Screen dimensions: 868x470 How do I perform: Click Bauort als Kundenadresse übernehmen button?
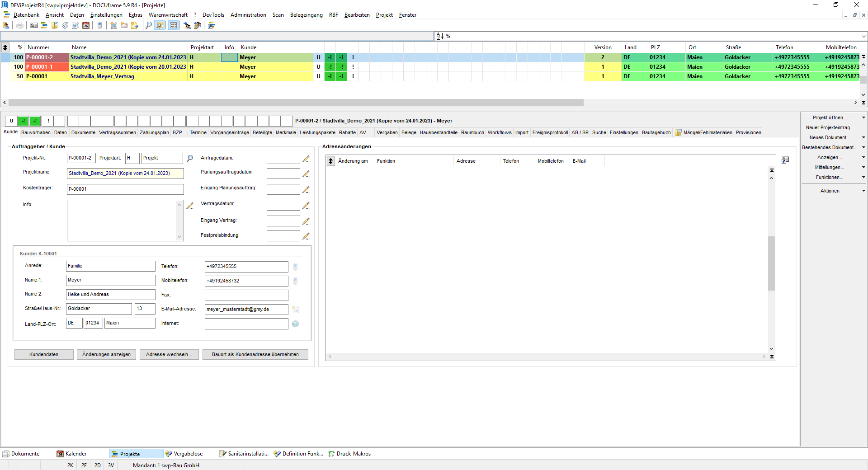255,354
